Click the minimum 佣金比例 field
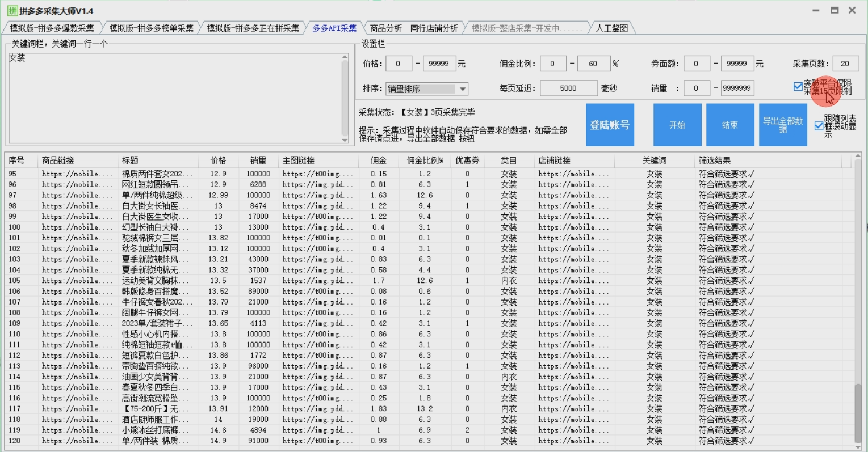 tap(552, 64)
